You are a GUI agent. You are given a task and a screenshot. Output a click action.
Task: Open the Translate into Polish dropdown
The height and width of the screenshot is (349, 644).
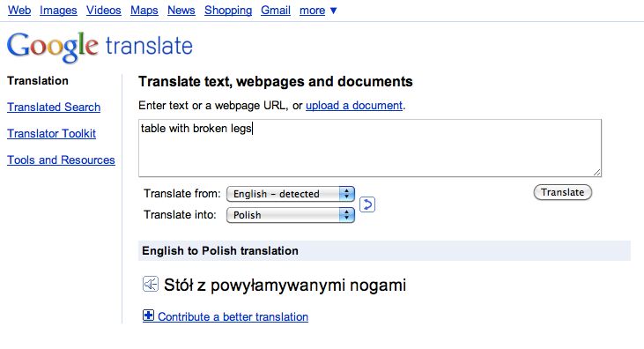291,215
